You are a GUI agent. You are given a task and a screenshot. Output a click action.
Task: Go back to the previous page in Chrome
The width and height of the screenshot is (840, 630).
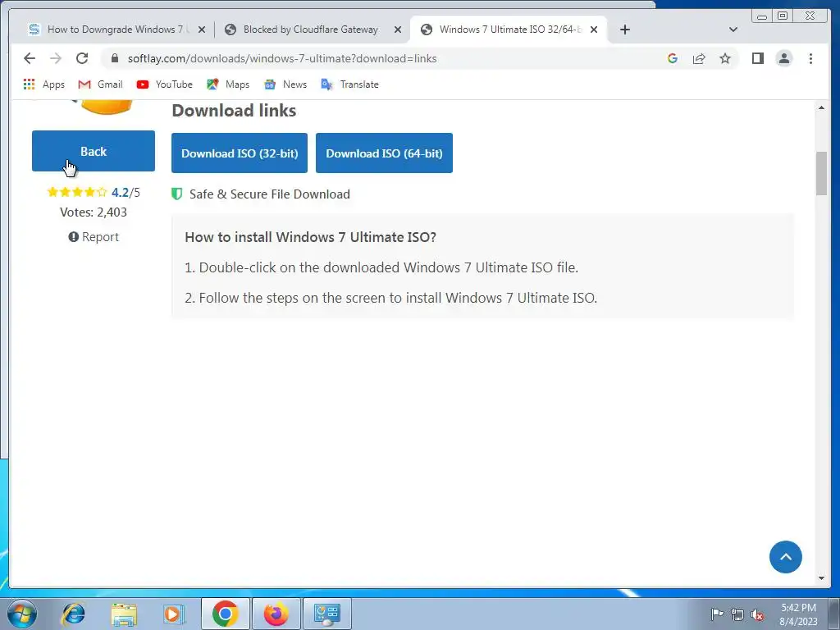[x=30, y=58]
